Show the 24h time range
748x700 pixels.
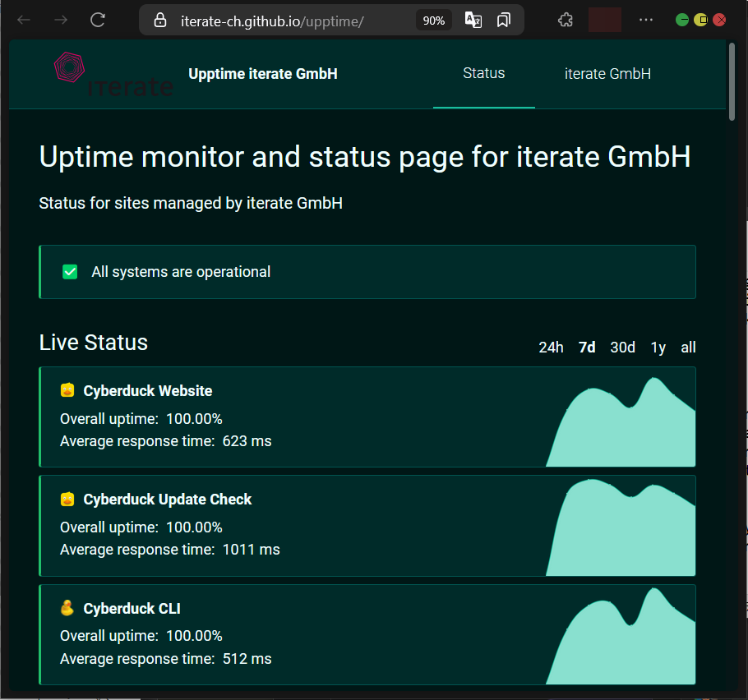(551, 348)
